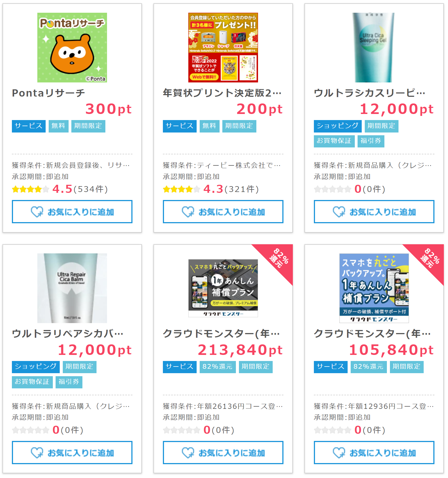Click heart icon on ウルトラシカスリーピ card
Viewport: 448px width, 478px height.
tap(339, 212)
